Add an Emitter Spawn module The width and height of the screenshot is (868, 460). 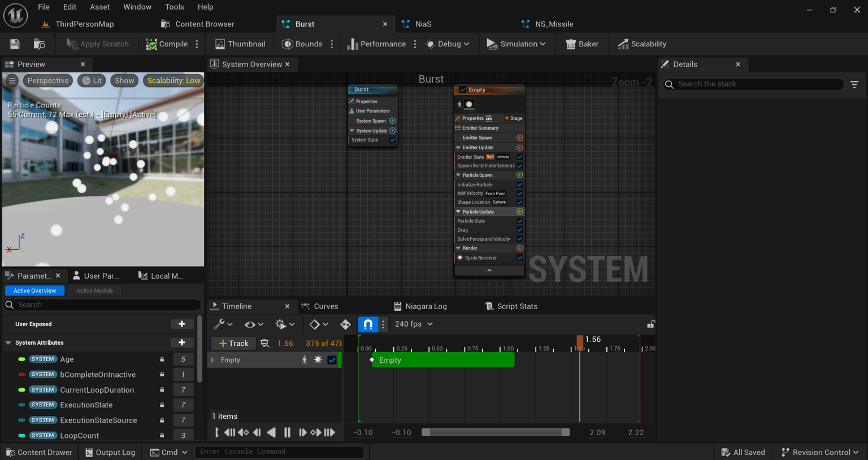520,138
